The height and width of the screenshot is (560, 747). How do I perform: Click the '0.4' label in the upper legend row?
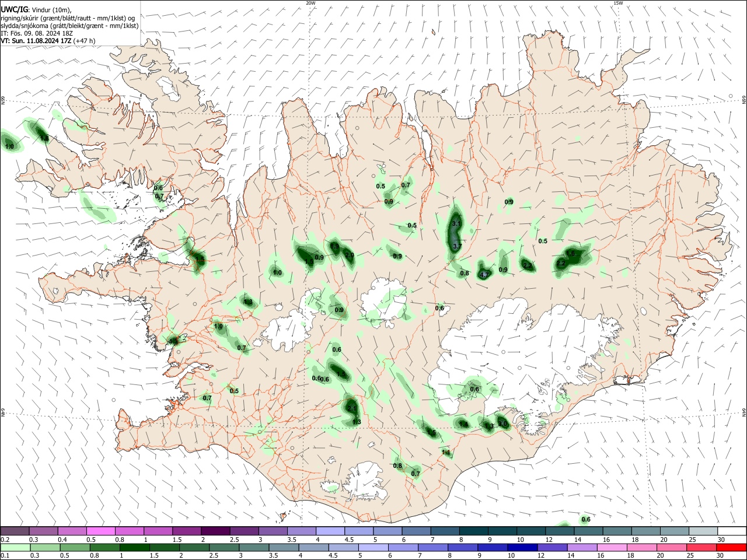[62, 540]
